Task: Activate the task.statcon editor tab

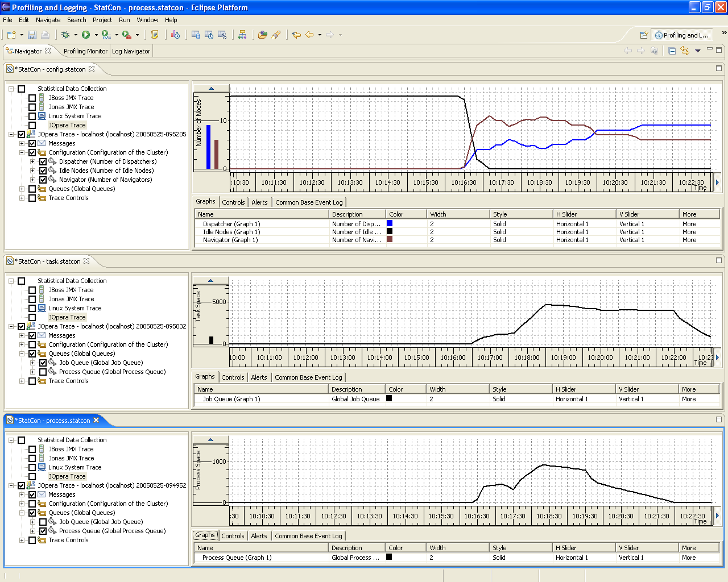Action: point(48,261)
